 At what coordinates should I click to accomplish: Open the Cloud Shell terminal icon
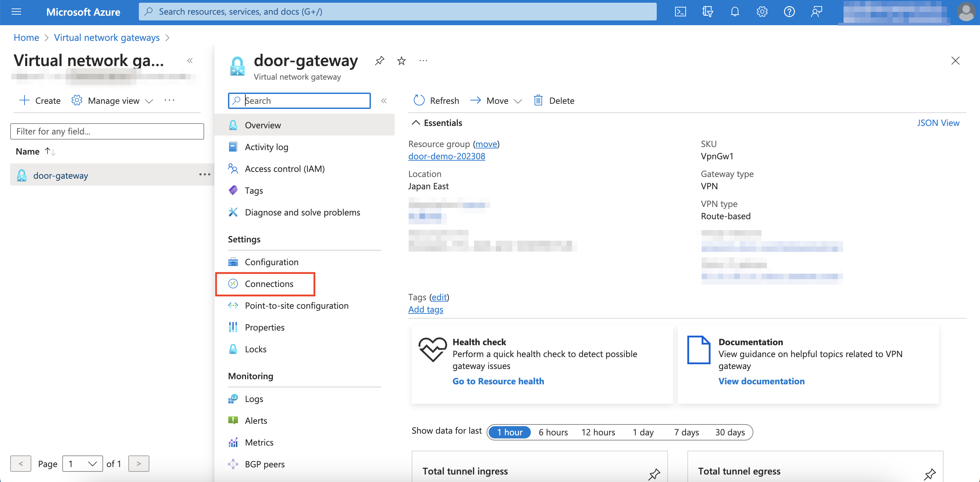(x=681, y=12)
